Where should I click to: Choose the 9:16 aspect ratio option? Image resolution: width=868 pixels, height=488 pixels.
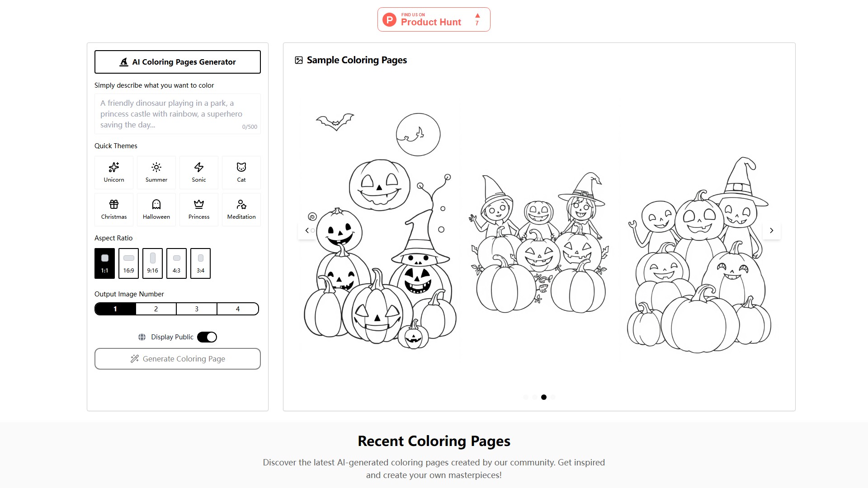tap(153, 263)
